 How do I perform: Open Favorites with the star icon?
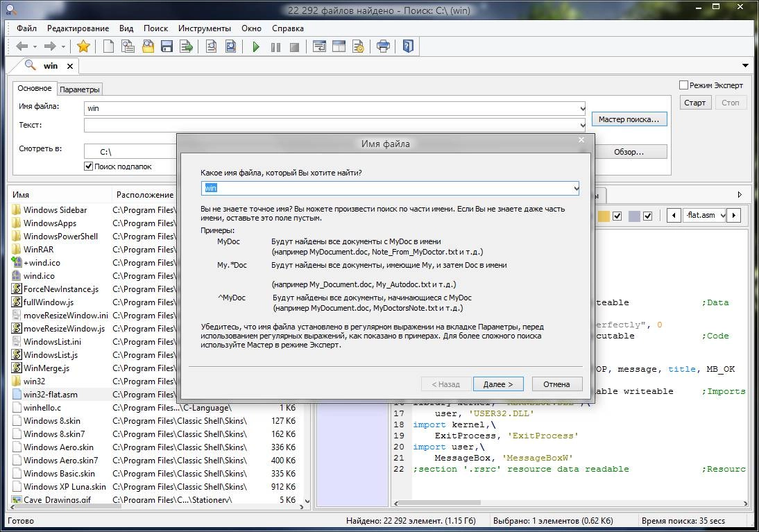coord(83,46)
